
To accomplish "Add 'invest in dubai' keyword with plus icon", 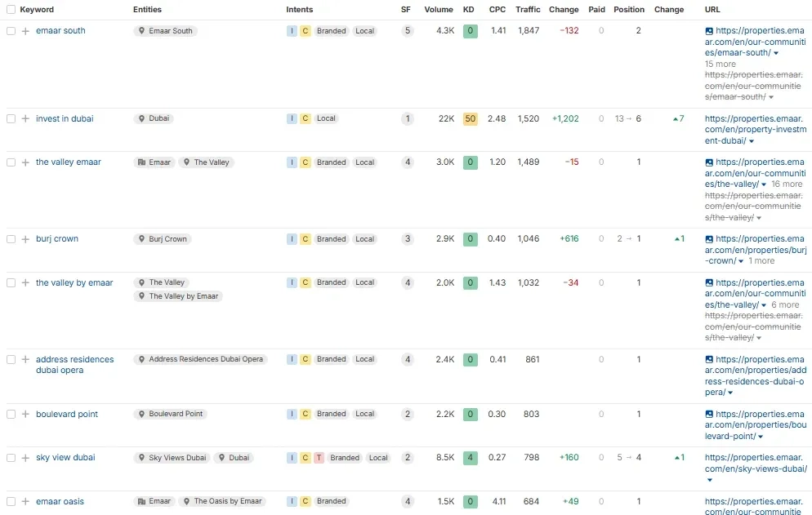I will tap(25, 118).
